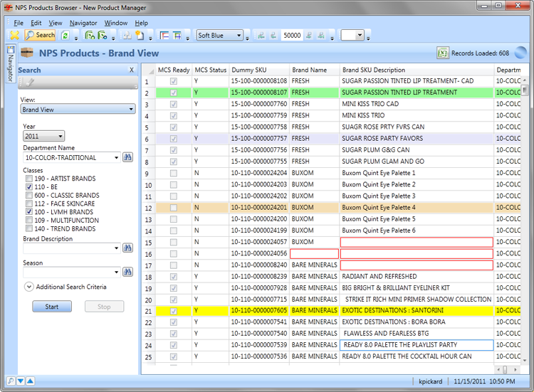Click the horizontal scrollbar thumb under the grid
This screenshot has width=534, height=392.
[x=505, y=369]
